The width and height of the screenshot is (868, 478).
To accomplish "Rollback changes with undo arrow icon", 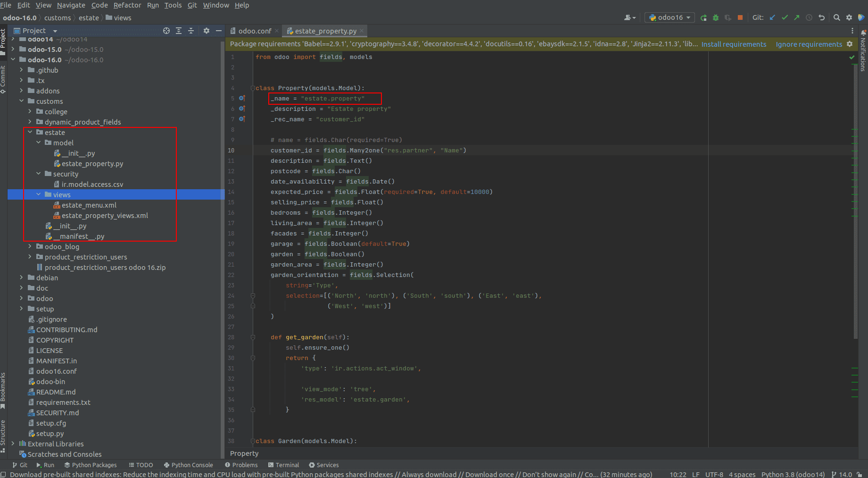I will 821,17.
